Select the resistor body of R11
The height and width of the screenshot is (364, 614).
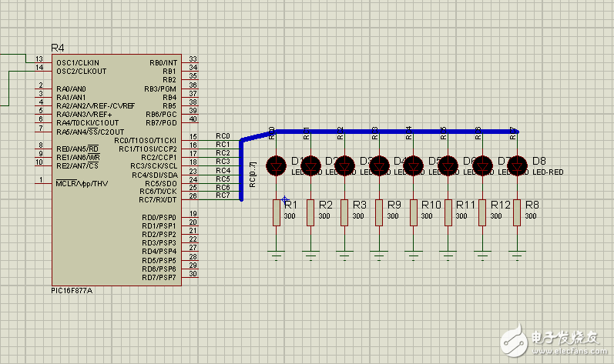pos(448,212)
